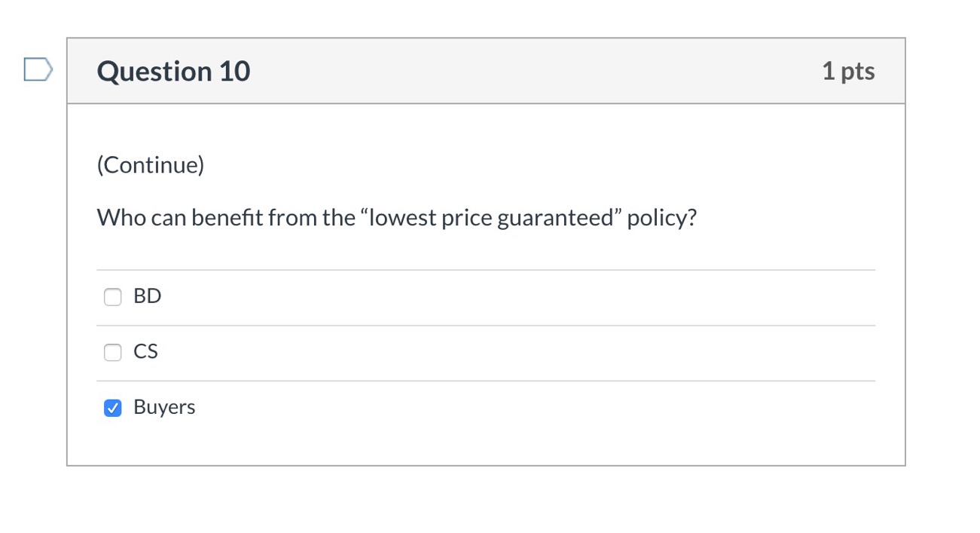The image size is (980, 533).
Task: Tick the CS answer checkbox
Action: pyautogui.click(x=112, y=352)
